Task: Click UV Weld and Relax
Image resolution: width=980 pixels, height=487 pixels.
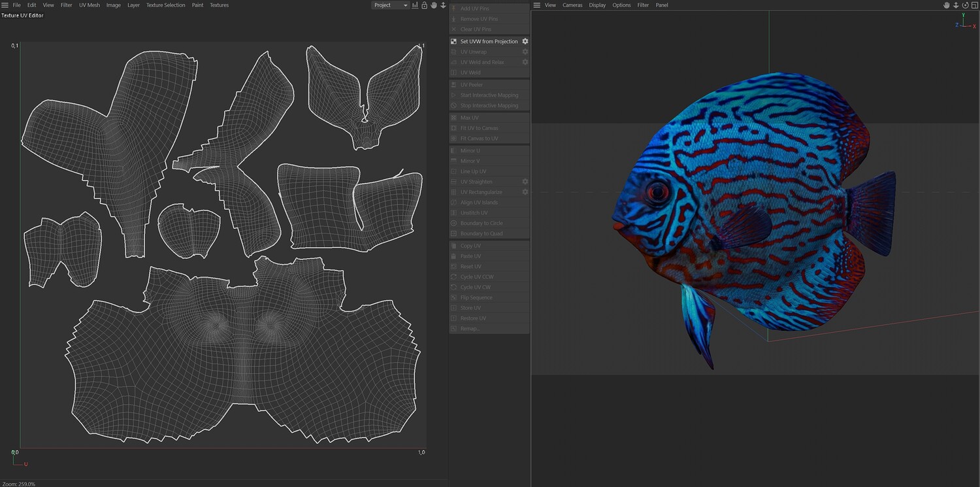Action: click(x=489, y=62)
